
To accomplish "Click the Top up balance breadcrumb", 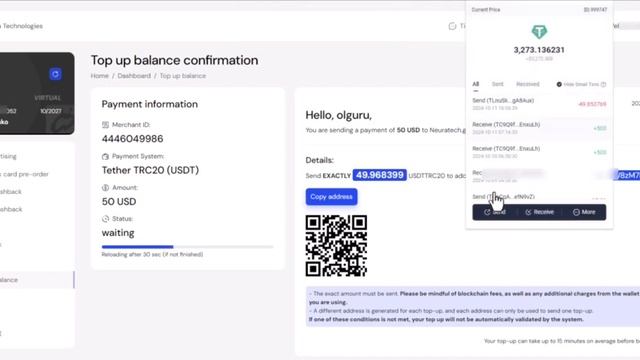I will coord(182,76).
